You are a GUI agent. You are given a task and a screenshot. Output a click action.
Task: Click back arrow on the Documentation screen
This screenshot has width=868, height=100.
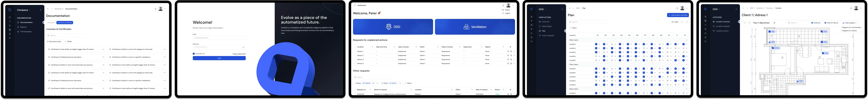[x=48, y=9]
